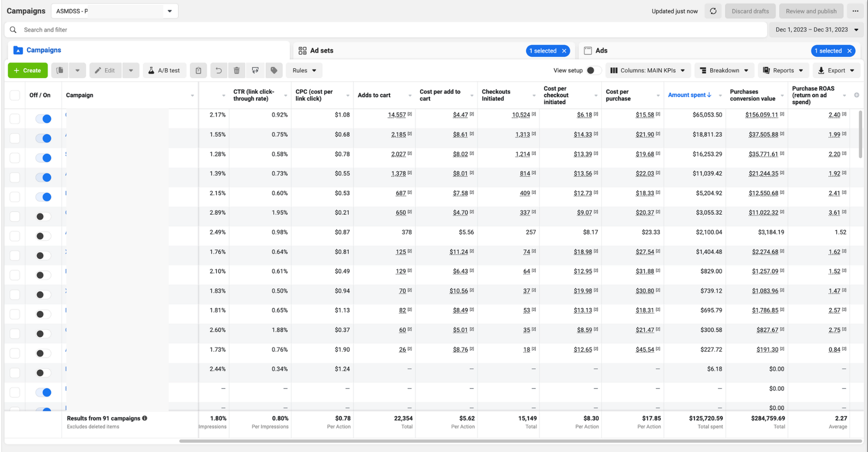Click the add column plus icon
868x452 pixels.
[x=857, y=95]
